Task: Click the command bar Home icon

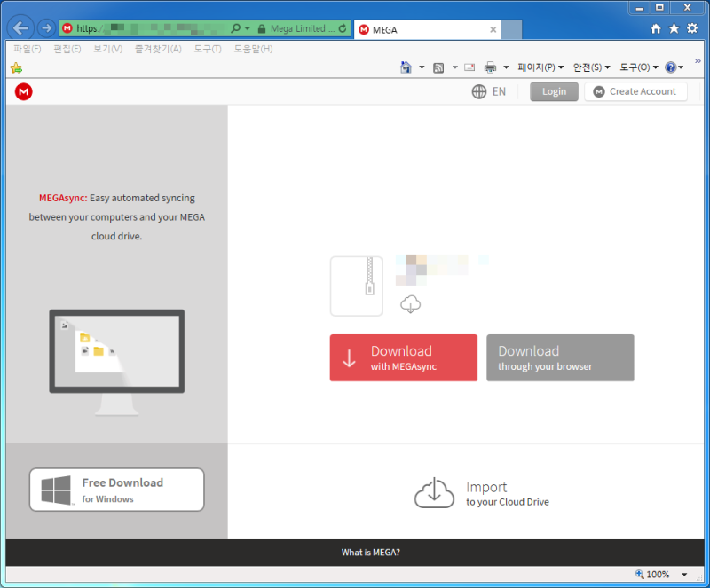Action: pyautogui.click(x=406, y=67)
